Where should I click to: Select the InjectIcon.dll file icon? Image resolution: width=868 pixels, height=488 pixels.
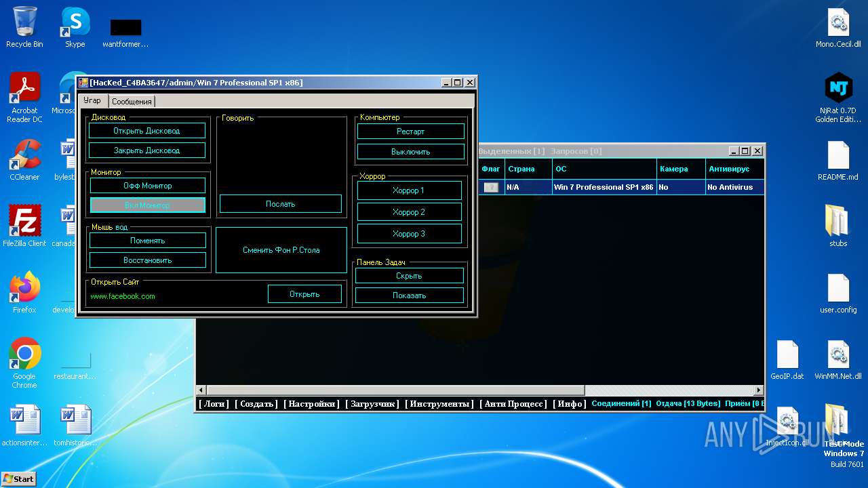click(x=787, y=426)
